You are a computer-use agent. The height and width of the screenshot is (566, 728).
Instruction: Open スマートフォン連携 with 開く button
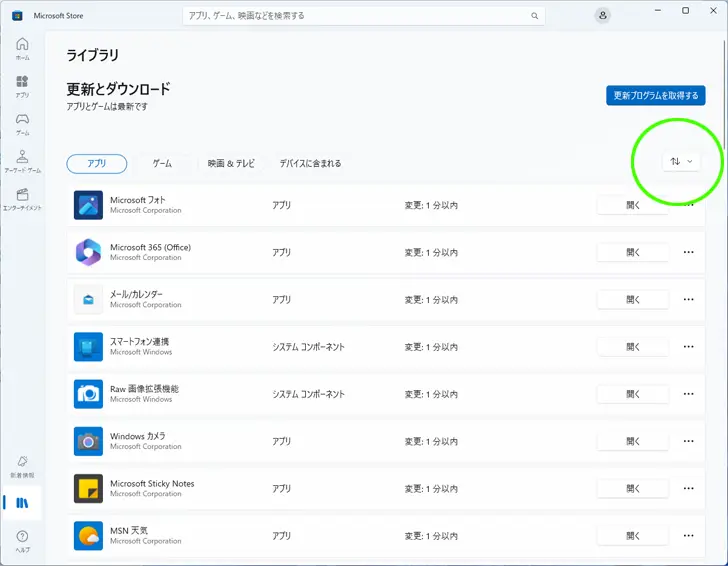tap(632, 346)
